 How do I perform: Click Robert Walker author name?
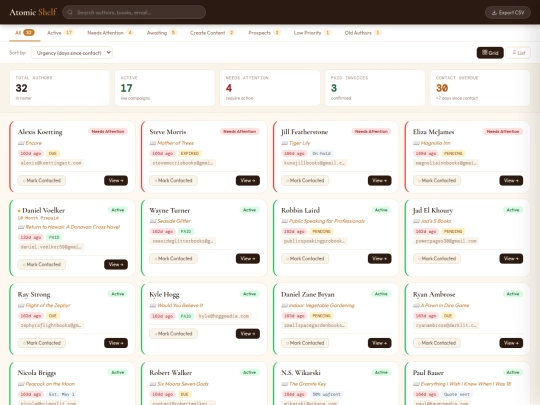tap(170, 373)
